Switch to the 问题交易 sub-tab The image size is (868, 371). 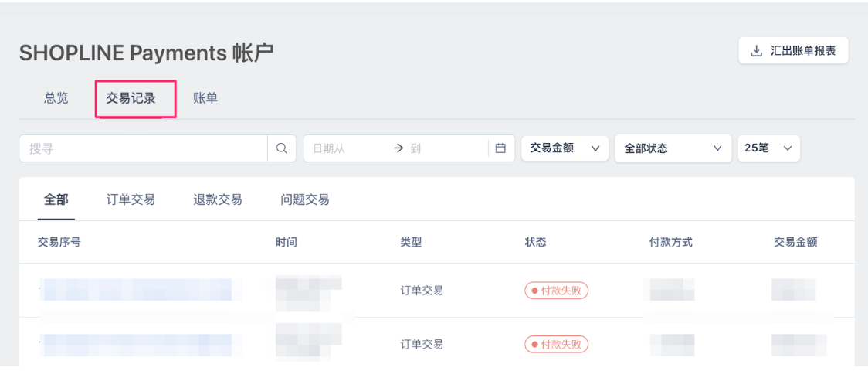point(305,199)
